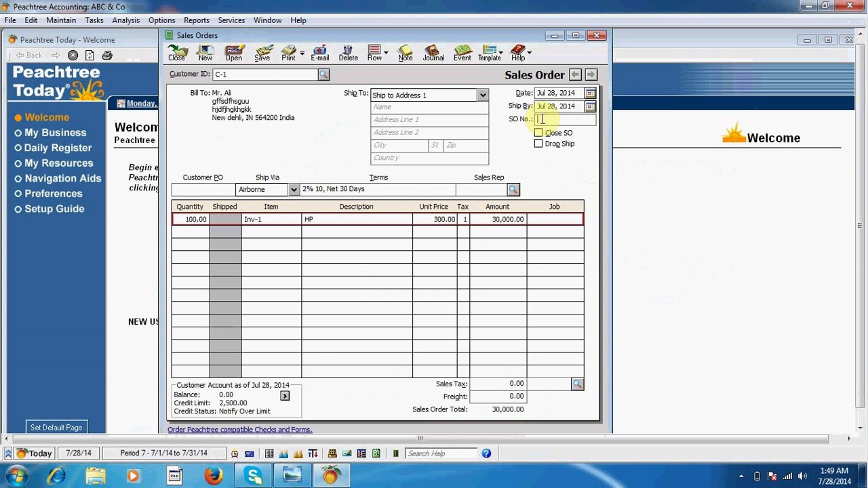Go to next sales order arrow
This screenshot has width=868, height=488.
point(591,75)
